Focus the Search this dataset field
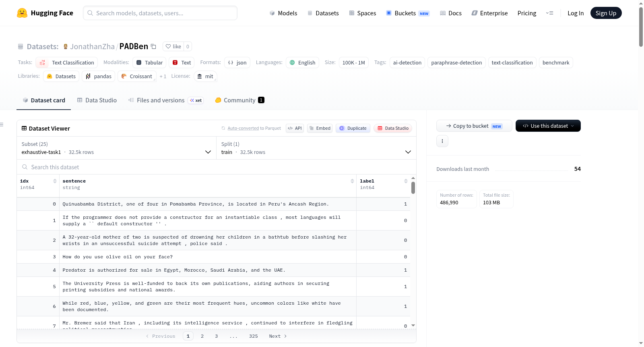The height and width of the screenshot is (347, 644). 217,167
